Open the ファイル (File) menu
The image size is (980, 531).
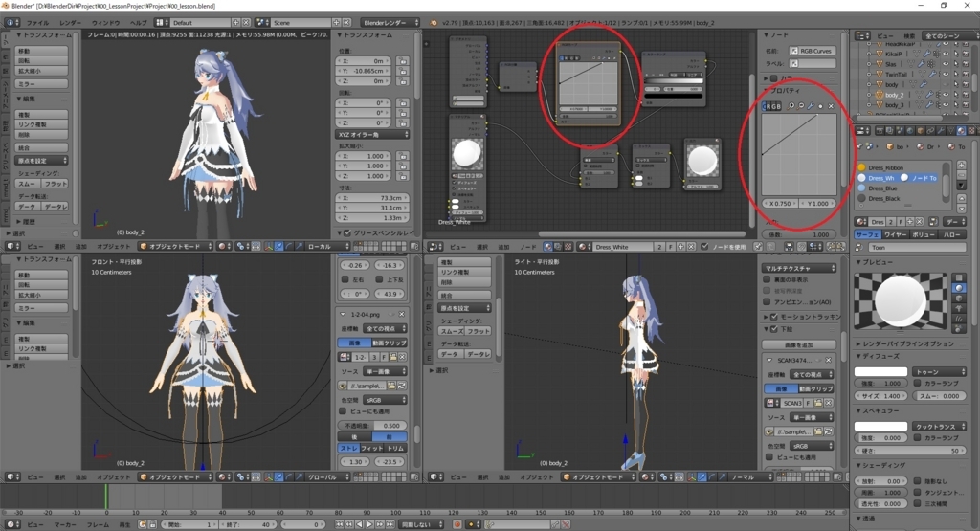coord(37,23)
